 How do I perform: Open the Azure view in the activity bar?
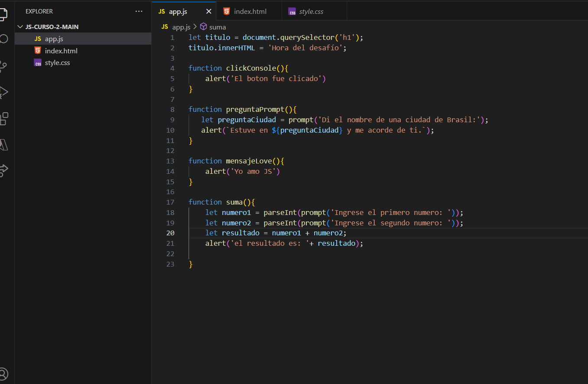click(3, 144)
